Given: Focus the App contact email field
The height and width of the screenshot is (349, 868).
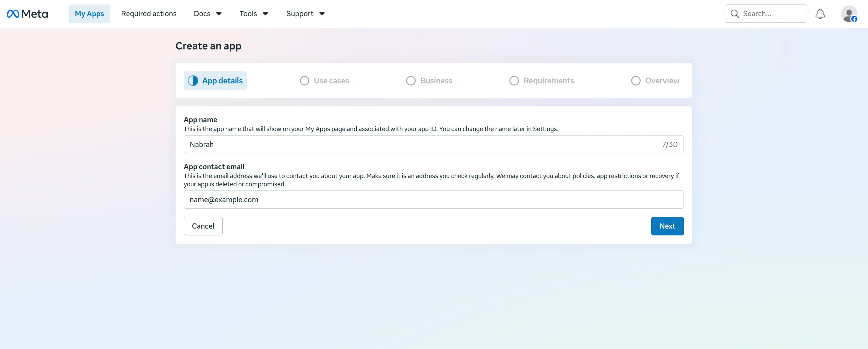Looking at the screenshot, I should [433, 200].
